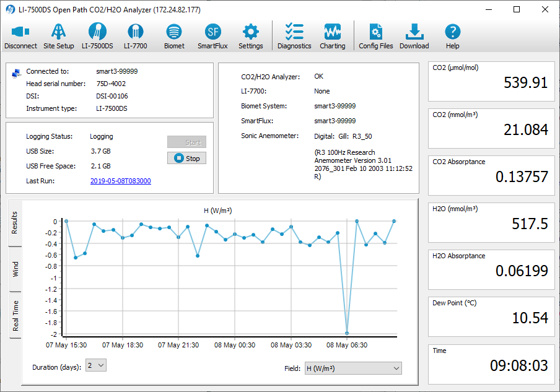Click the app logo in title bar
Viewport: 560px width, 392px height.
(x=11, y=10)
